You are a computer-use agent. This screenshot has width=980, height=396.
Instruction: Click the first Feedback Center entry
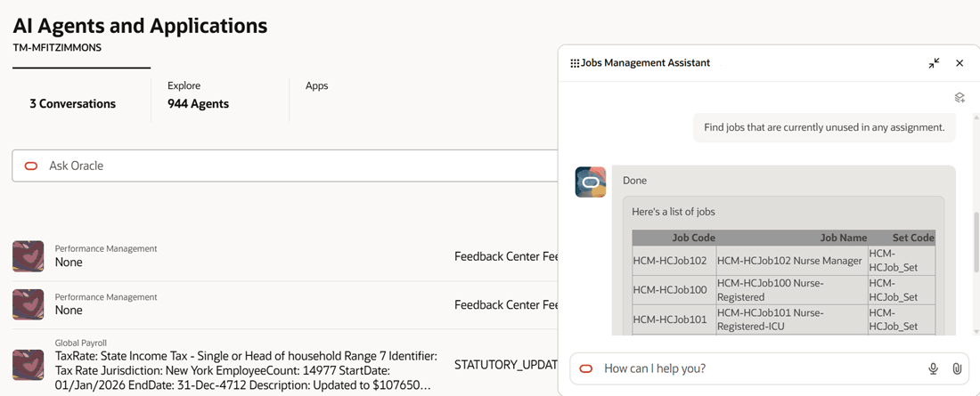pyautogui.click(x=506, y=256)
